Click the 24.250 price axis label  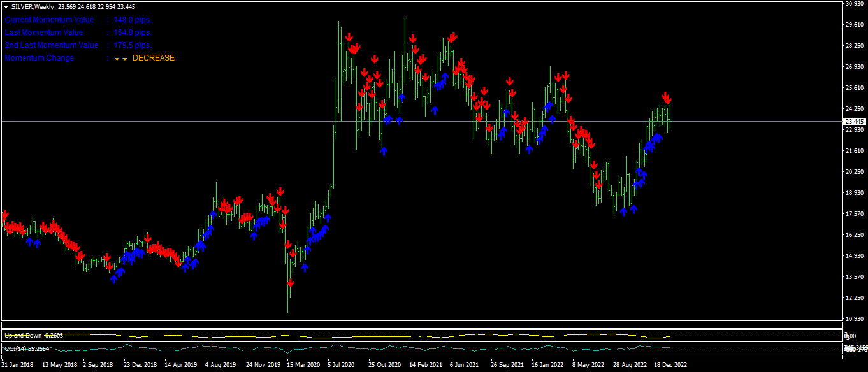854,109
